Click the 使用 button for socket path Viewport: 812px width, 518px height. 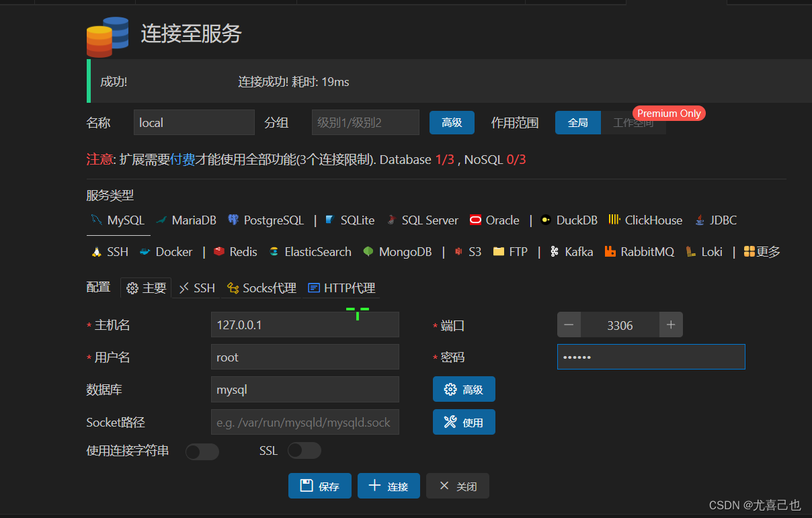point(464,423)
